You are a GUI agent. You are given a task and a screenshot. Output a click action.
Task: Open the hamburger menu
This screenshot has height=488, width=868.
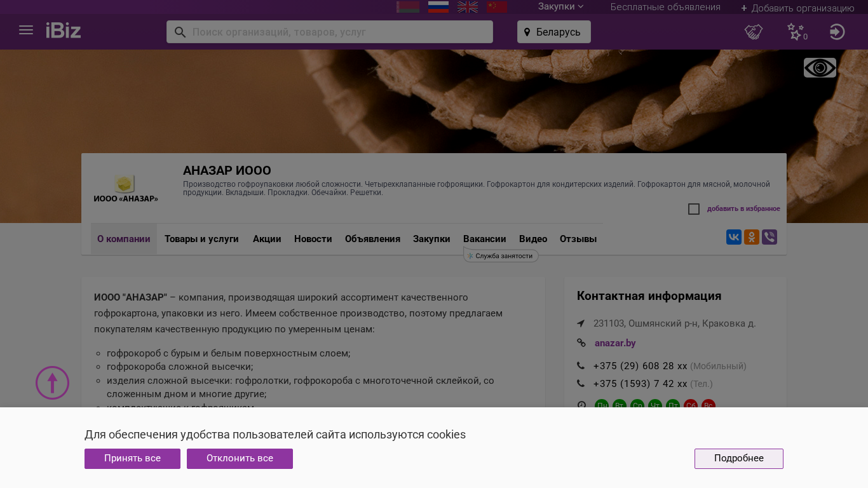pos(26,30)
